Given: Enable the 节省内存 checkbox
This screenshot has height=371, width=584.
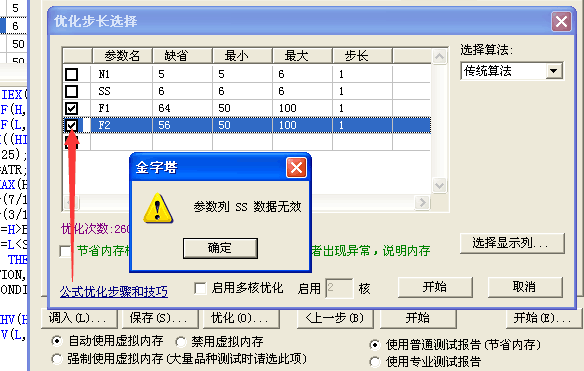Looking at the screenshot, I should tap(66, 251).
